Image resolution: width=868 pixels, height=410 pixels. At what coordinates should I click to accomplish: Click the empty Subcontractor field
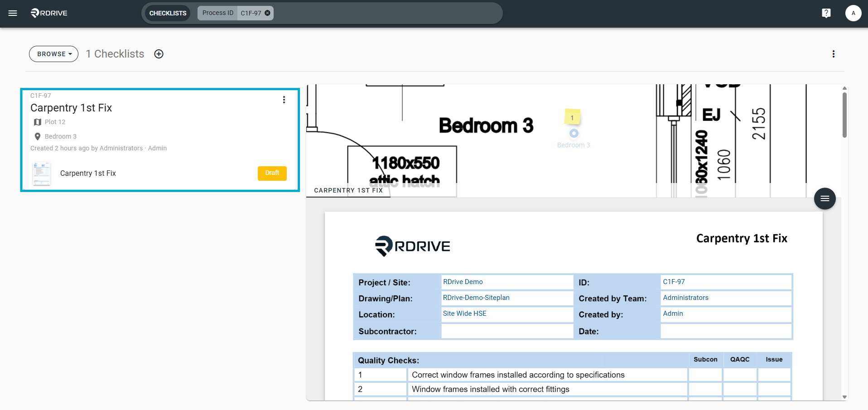(x=507, y=331)
